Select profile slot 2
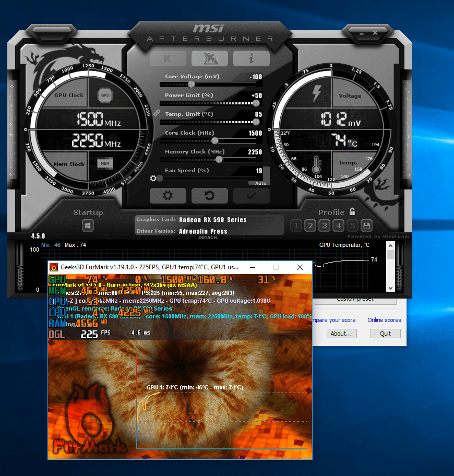454x476 pixels. pos(310,225)
